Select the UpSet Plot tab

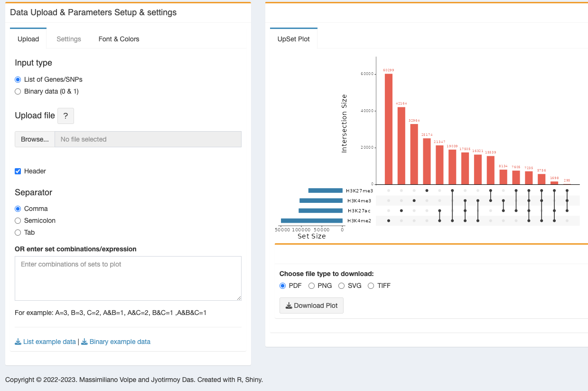294,39
